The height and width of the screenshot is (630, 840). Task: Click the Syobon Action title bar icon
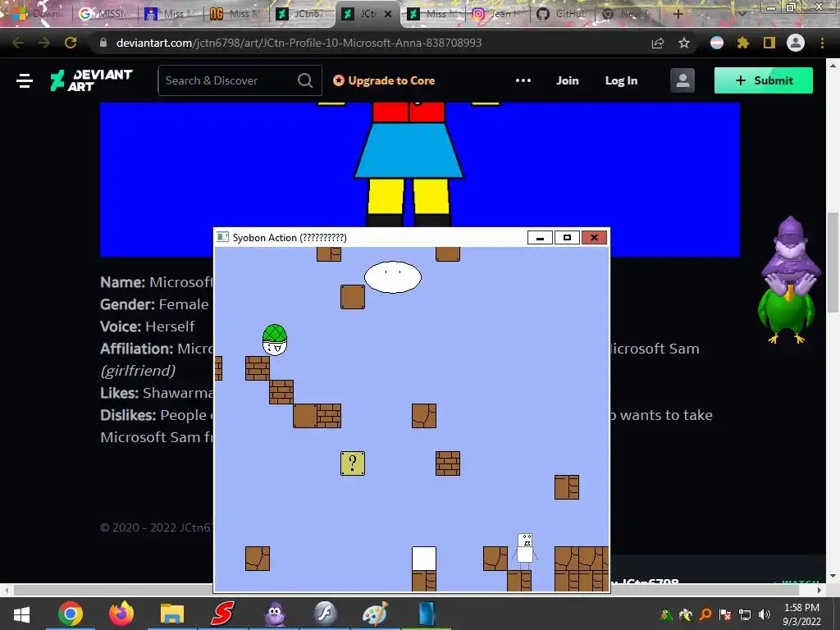[x=222, y=237]
